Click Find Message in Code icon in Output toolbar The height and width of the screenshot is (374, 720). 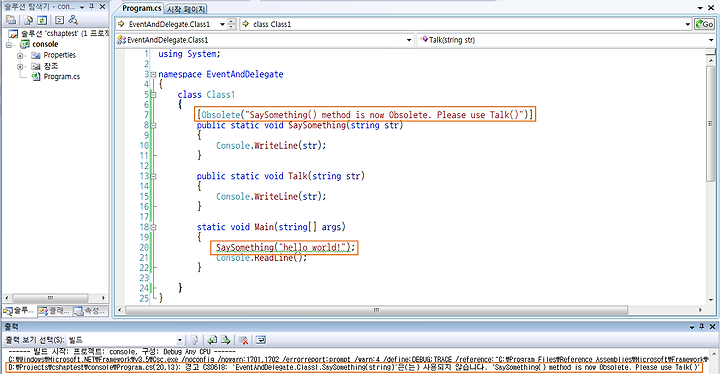(194, 340)
